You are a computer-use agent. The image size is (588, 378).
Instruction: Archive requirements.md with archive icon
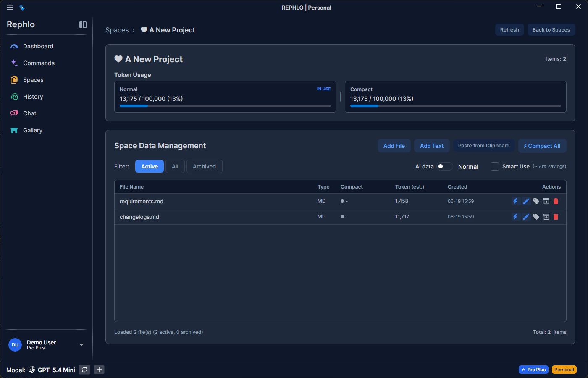pyautogui.click(x=546, y=201)
